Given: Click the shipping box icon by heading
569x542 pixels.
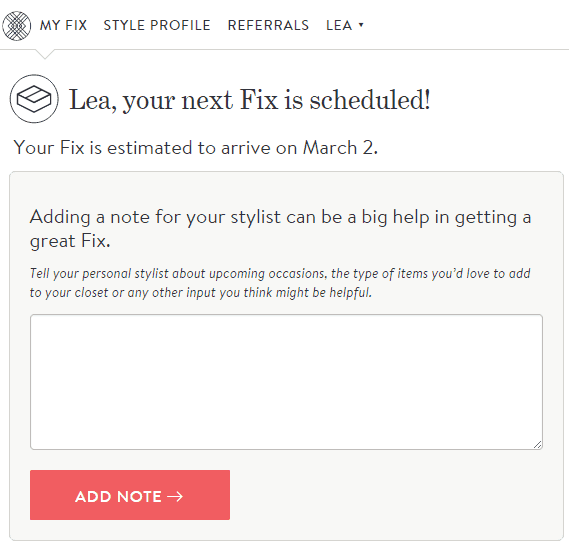Looking at the screenshot, I should click(x=34, y=99).
